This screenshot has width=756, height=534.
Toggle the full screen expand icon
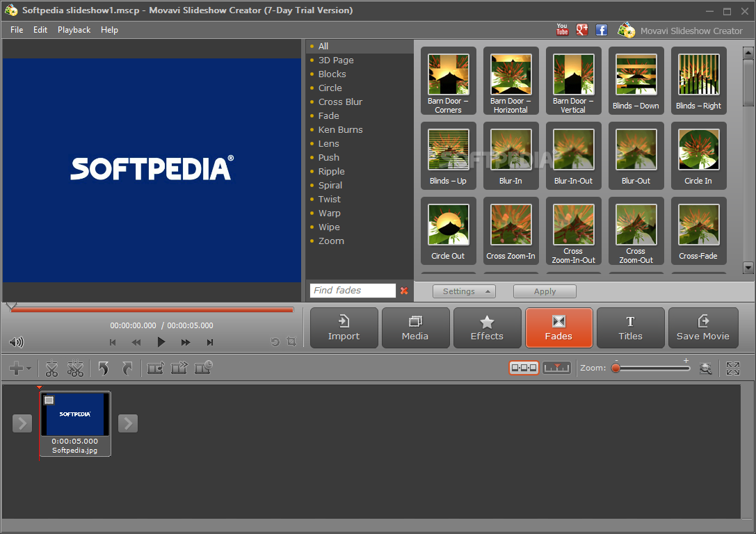pos(733,369)
